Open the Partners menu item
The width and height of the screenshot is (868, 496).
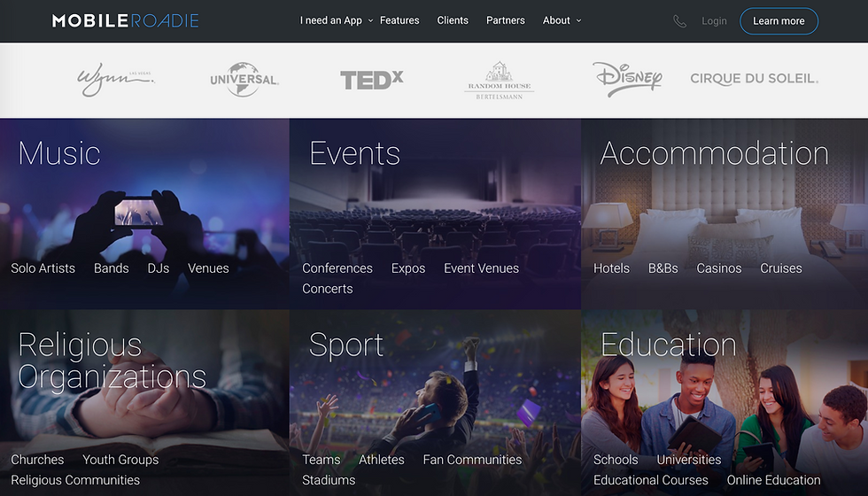tap(506, 20)
